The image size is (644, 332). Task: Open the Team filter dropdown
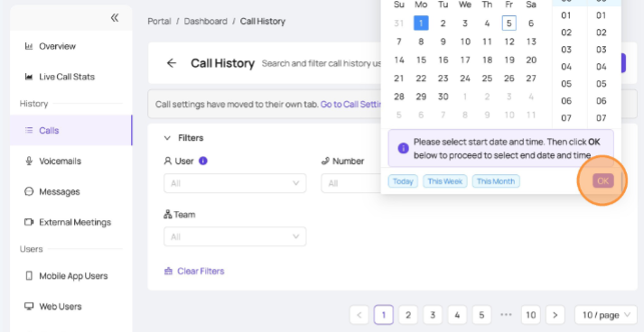click(235, 236)
